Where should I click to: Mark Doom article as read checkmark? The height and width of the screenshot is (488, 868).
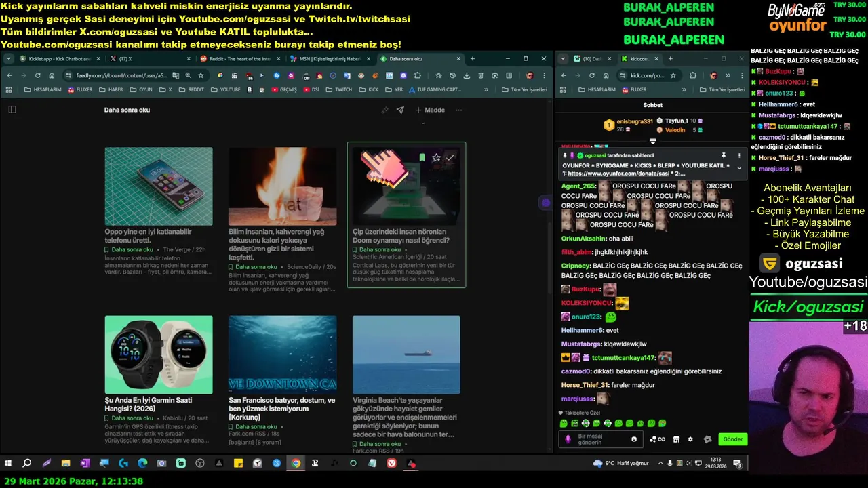(450, 157)
